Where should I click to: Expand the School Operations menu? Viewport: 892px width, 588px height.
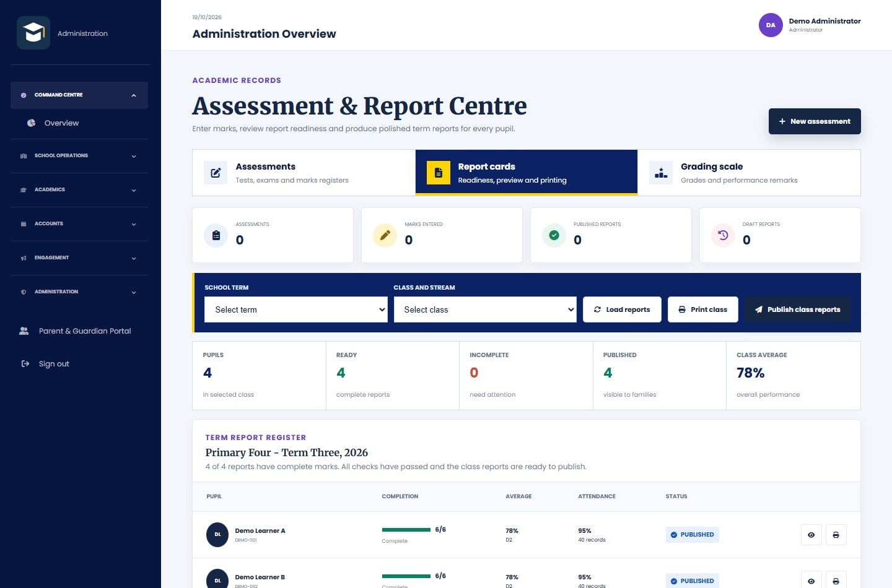(x=79, y=156)
